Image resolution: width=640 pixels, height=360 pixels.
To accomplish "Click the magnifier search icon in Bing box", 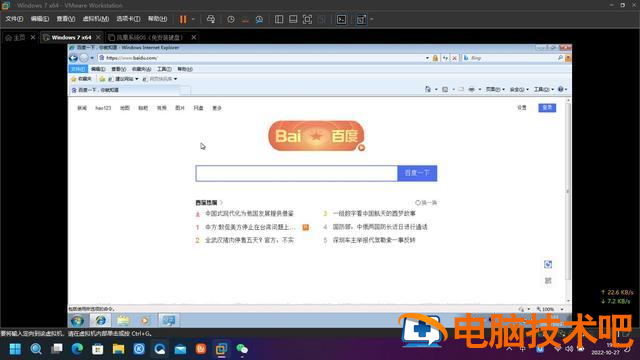I will (560, 58).
